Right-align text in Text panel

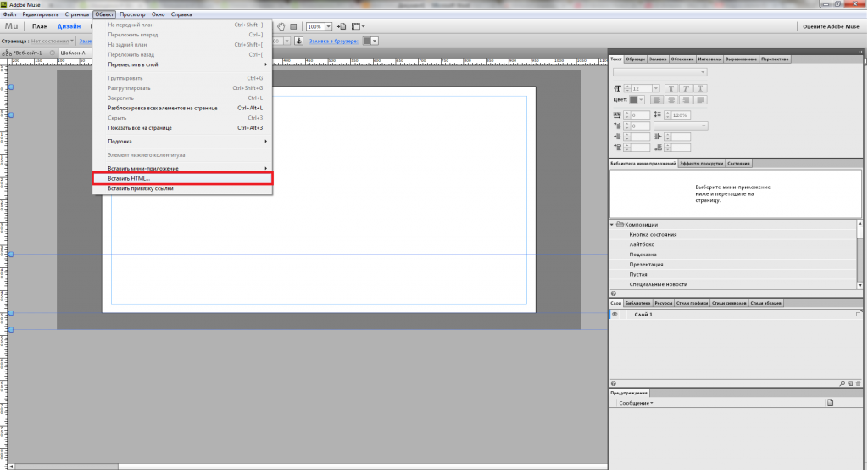(x=684, y=100)
